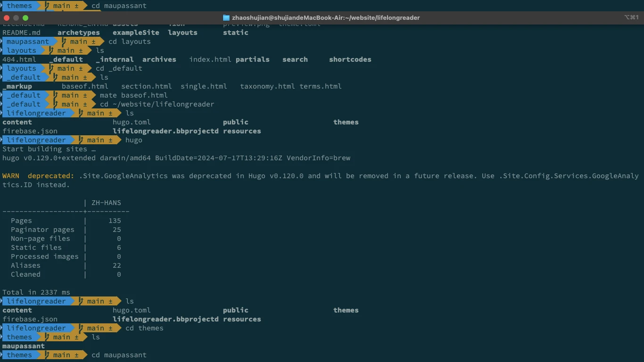Click the cd layouts command text
The width and height of the screenshot is (644, 362).
(x=130, y=41)
